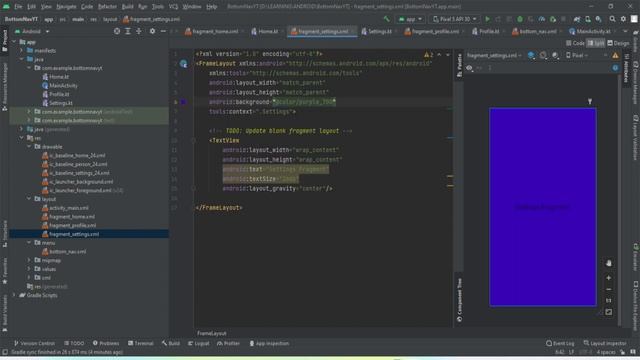Collapse the drawable folder
This screenshot has width=640, height=360.
coord(29,147)
